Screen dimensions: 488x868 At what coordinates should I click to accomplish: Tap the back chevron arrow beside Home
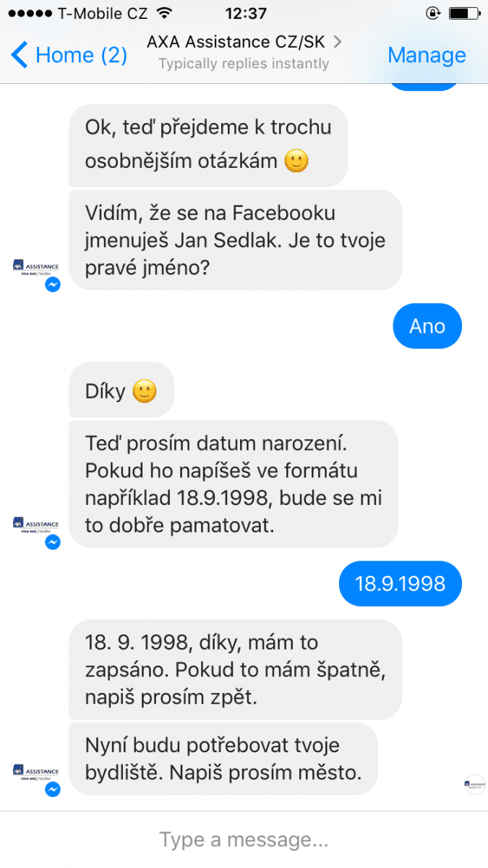(x=18, y=54)
